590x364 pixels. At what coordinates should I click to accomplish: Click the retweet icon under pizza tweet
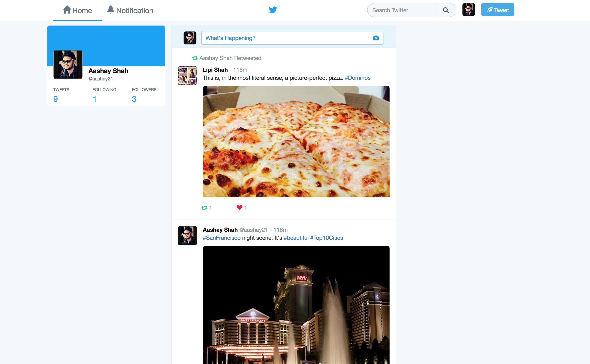[x=204, y=208]
